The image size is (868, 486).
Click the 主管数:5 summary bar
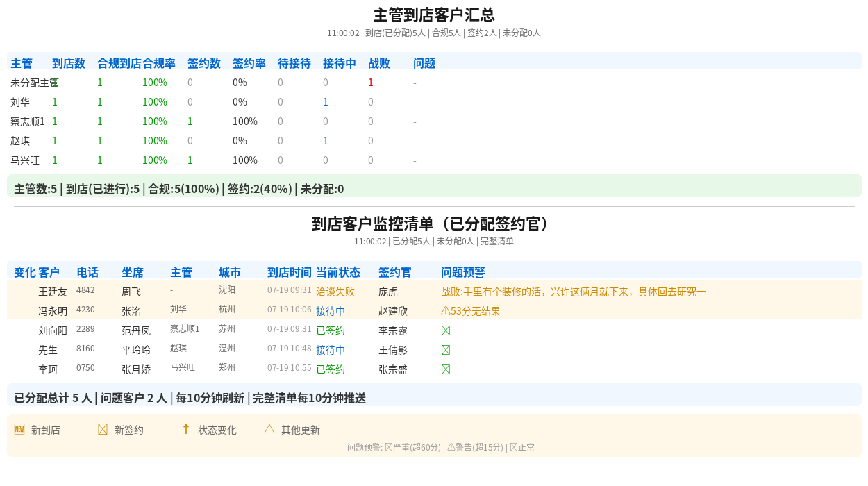(x=434, y=186)
